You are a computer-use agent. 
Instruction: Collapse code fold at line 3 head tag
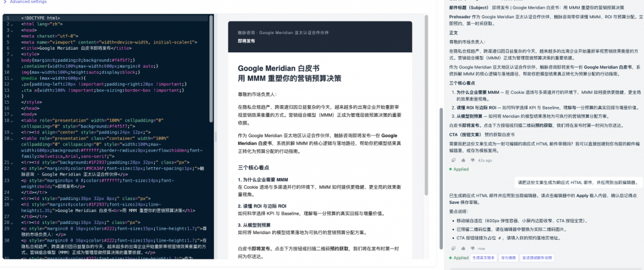click(13, 30)
